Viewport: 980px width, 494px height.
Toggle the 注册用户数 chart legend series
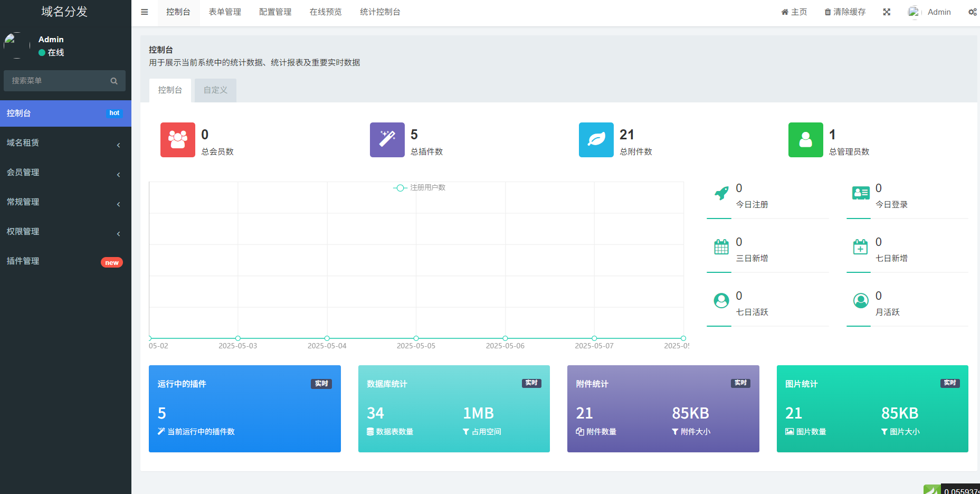click(x=420, y=188)
